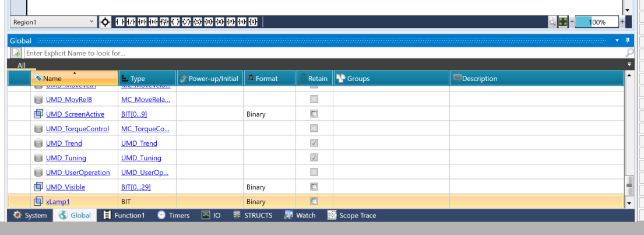The width and height of the screenshot is (644, 235).
Task: Toggle Retain checkbox for xLamp1
Action: [x=314, y=202]
